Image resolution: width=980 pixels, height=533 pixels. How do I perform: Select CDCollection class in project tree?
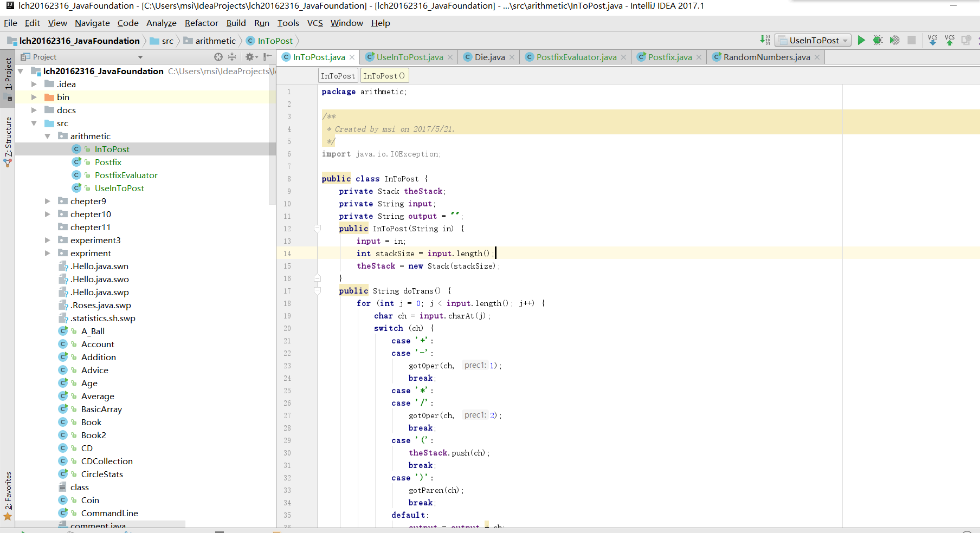pyautogui.click(x=107, y=461)
